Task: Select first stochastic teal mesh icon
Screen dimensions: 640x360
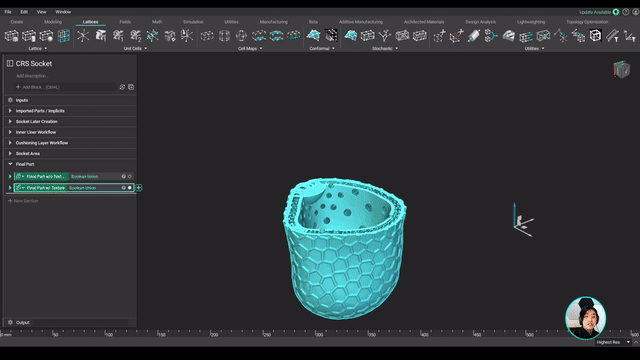Action: pos(351,36)
